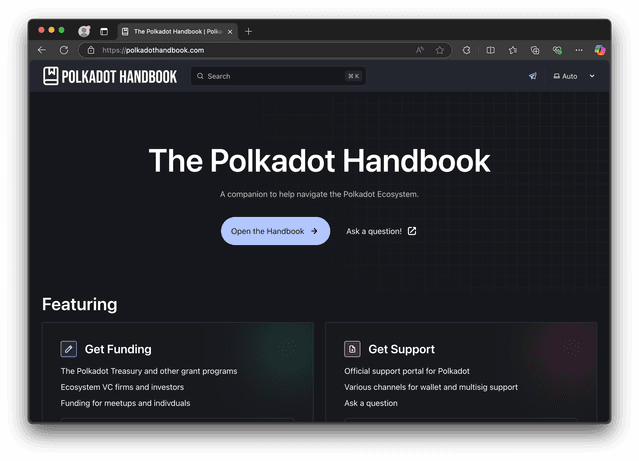Screen dimensions: 639x461
Task: Click the tagline about navigating the Polkadot Ecosystem
Action: pyautogui.click(x=319, y=194)
